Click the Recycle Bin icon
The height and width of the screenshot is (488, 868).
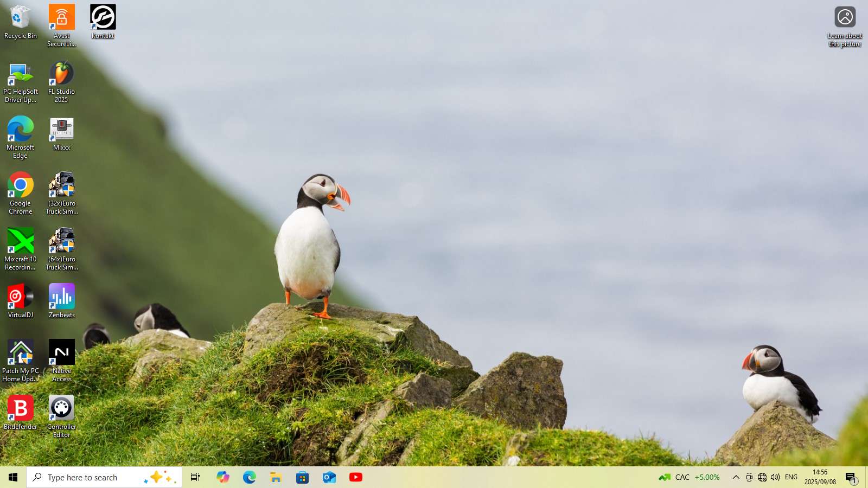pyautogui.click(x=21, y=18)
